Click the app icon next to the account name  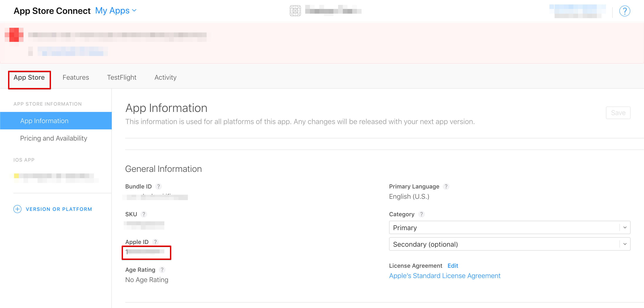[295, 11]
